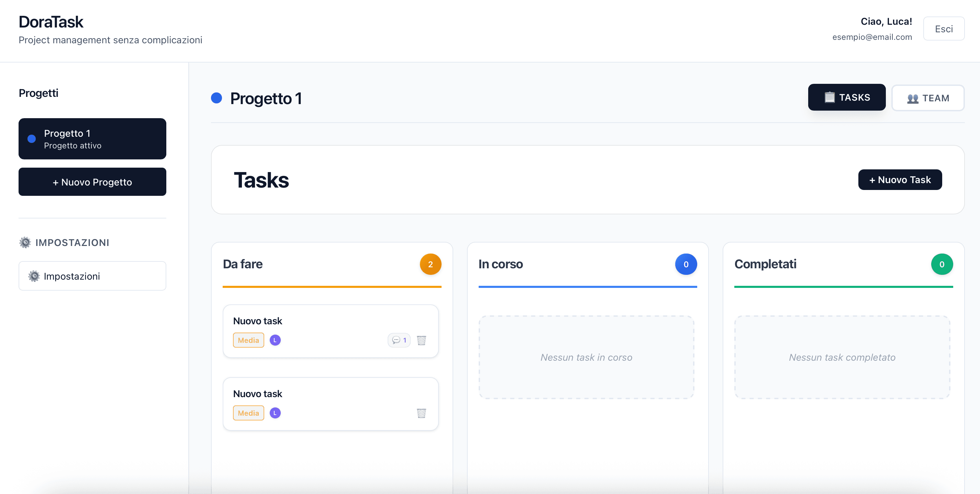Open the Impostazioni settings button
The width and height of the screenshot is (980, 494).
tap(92, 276)
